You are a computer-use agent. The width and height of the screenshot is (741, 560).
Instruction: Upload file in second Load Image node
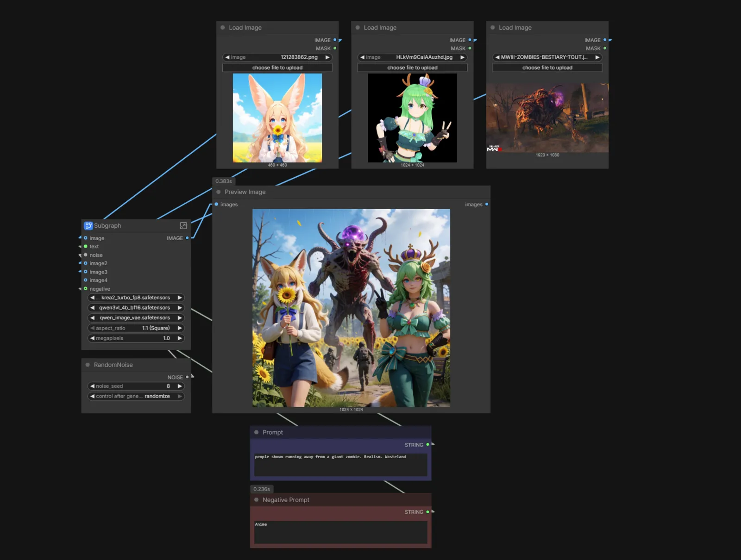(412, 68)
